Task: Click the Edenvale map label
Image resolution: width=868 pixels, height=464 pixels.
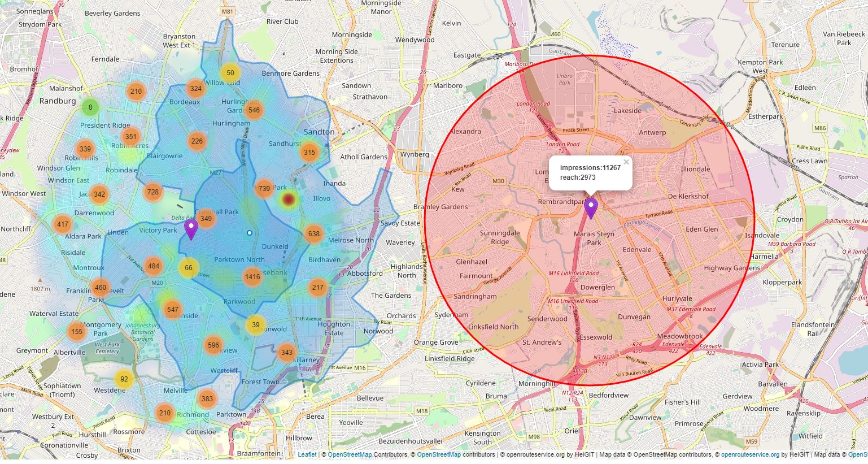Action: pyautogui.click(x=637, y=249)
